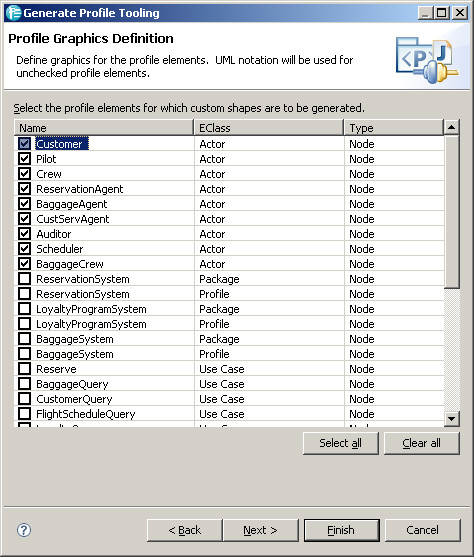Uncheck the Pilot actor checkbox

point(25,158)
